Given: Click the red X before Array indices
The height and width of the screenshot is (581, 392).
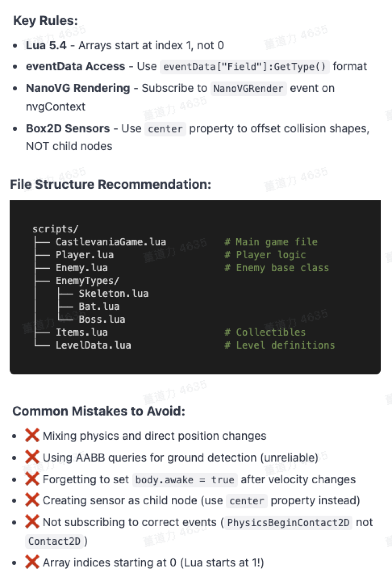Looking at the screenshot, I should point(32,562).
